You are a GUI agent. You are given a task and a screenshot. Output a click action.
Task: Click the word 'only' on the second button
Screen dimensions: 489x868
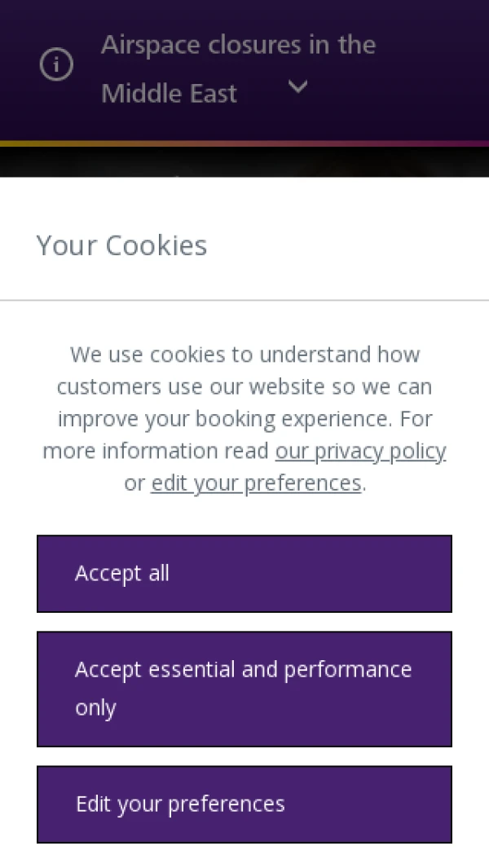(x=95, y=707)
